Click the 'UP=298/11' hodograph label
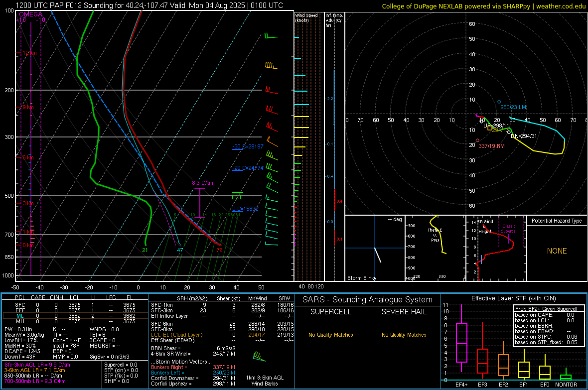588x390 pixels. (x=496, y=126)
